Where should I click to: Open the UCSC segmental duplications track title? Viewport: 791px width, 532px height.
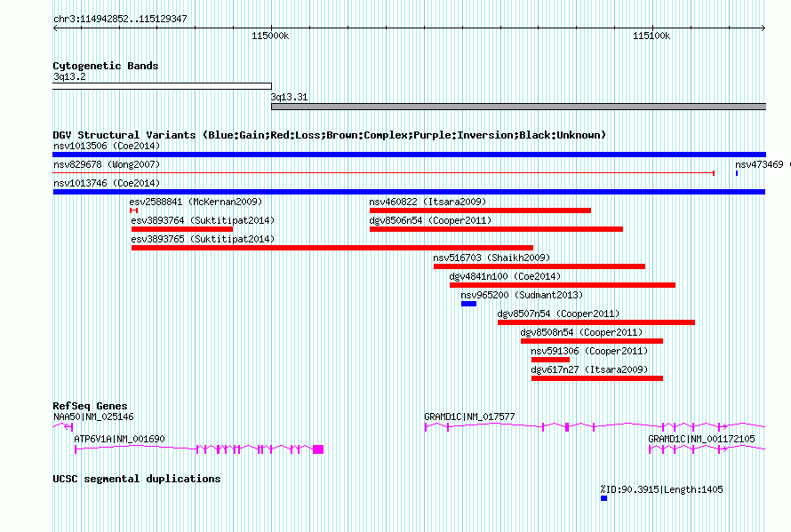click(x=137, y=479)
